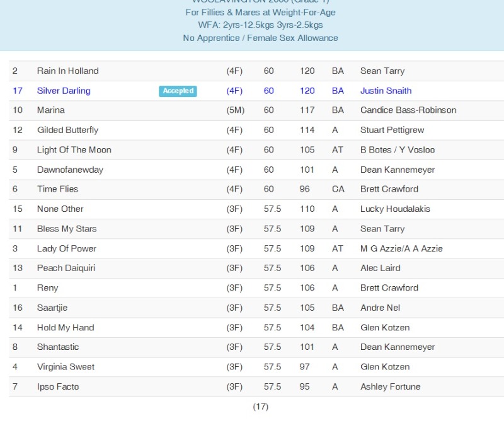Open Light Of The Moon entry
504x423 pixels.
point(74,150)
